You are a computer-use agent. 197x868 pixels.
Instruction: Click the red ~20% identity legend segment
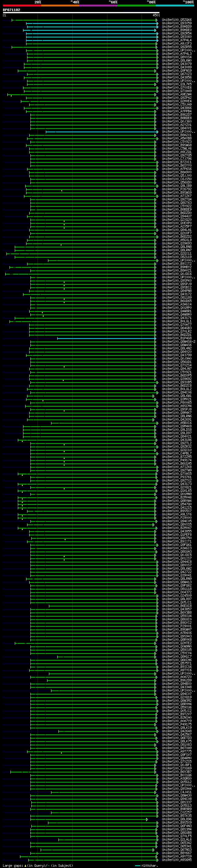22,6
